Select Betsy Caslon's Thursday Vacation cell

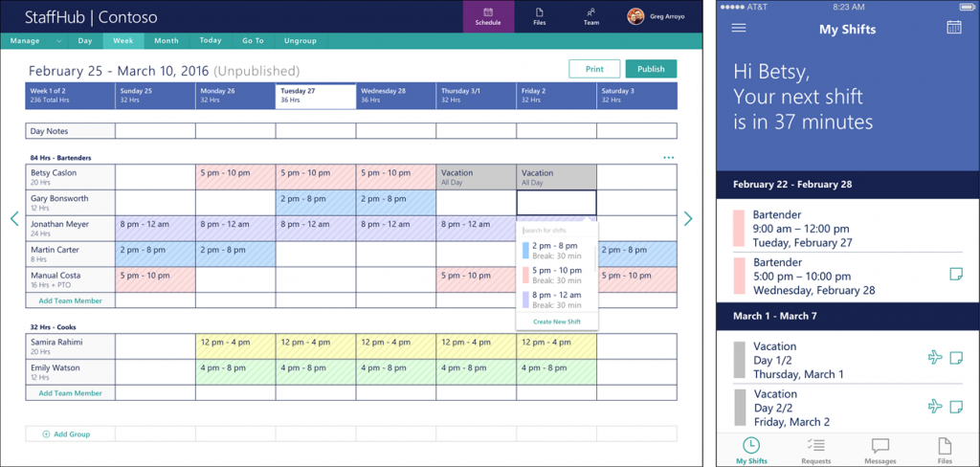[x=477, y=177]
